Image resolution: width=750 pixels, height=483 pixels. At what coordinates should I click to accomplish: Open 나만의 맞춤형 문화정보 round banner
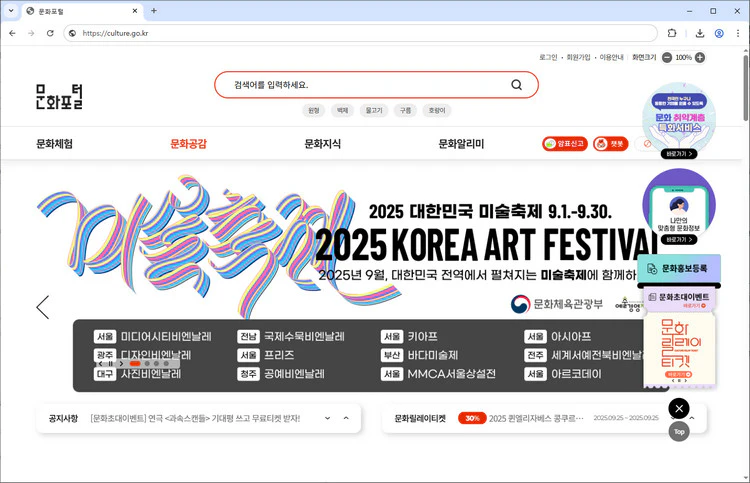coord(679,206)
